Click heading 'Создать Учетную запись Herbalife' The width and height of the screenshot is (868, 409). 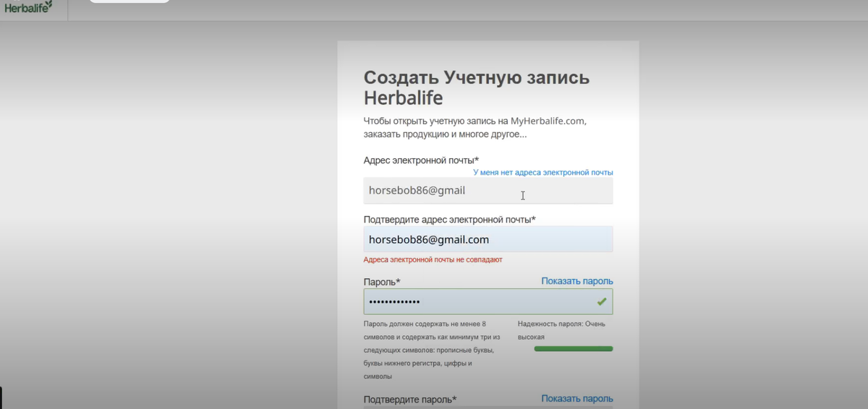click(476, 87)
